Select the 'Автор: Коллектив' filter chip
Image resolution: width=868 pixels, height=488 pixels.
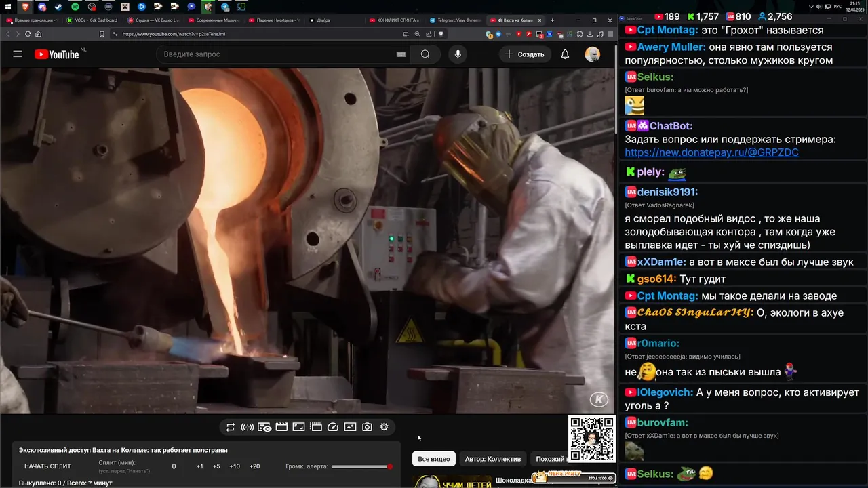(493, 459)
